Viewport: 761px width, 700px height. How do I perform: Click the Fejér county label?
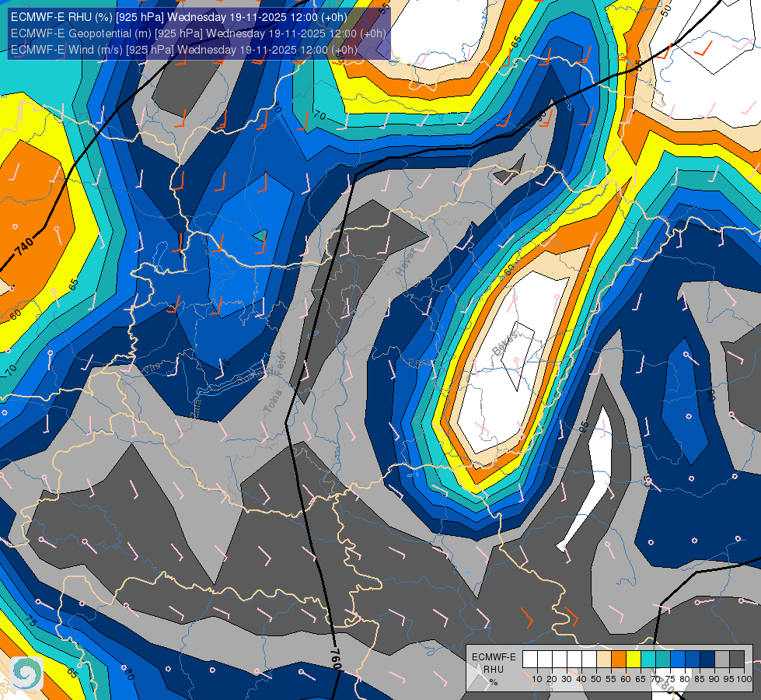279,363
